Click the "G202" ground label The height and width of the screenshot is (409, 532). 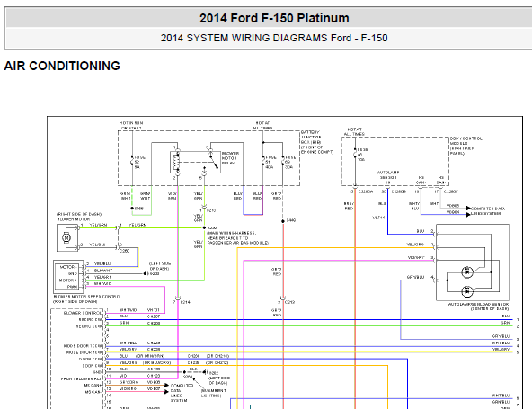(x=214, y=373)
